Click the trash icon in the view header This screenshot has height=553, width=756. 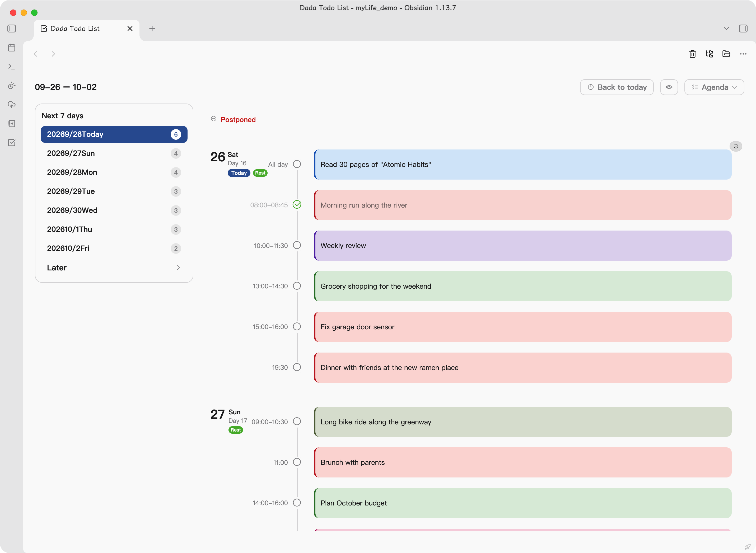coord(692,54)
